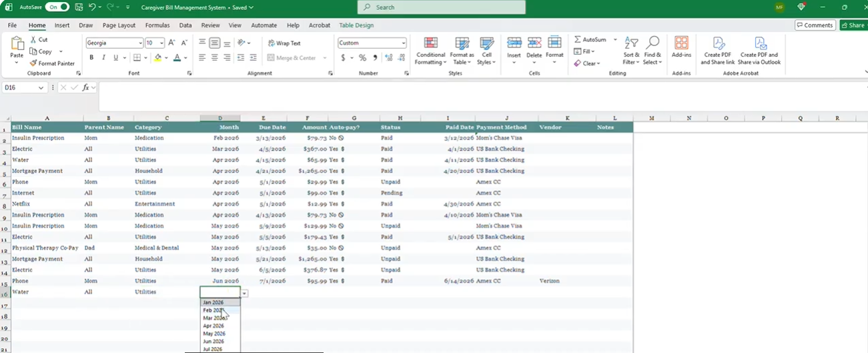The height and width of the screenshot is (353, 868).
Task: Switch to the Formulas tab
Action: (157, 25)
